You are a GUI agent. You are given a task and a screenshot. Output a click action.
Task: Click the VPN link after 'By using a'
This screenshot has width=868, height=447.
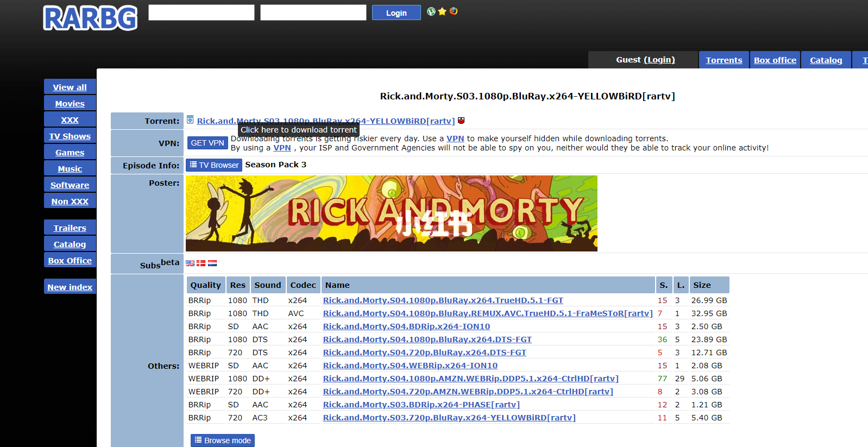[282, 148]
